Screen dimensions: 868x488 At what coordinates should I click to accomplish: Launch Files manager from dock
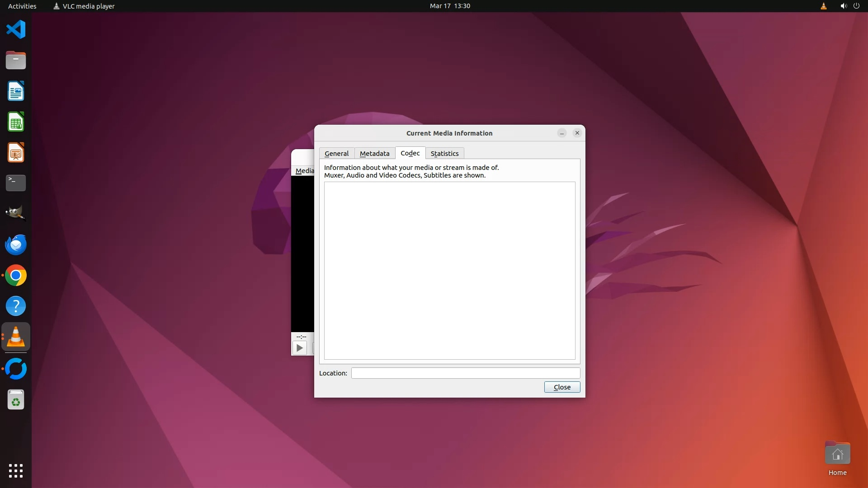click(16, 60)
